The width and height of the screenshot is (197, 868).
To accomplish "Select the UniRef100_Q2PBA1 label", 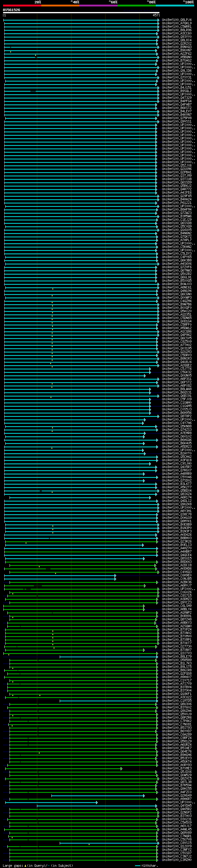I will 177,172.
